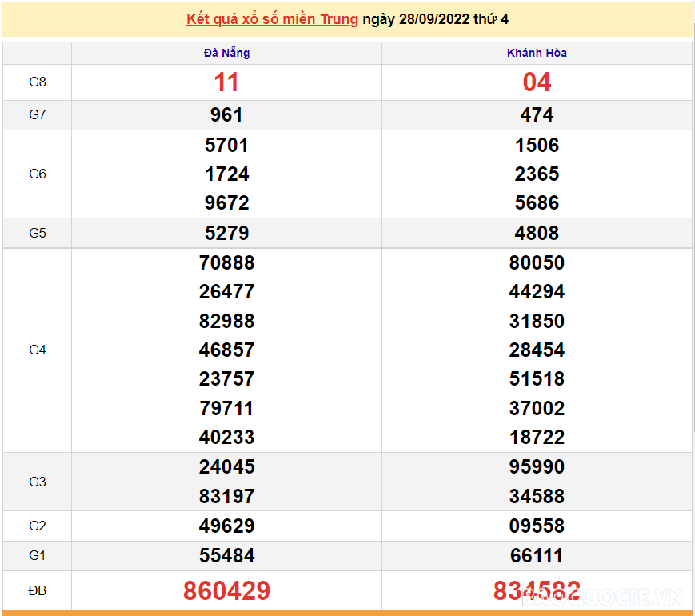Select Đà Nẵng G7 number 961
The height and width of the screenshot is (616, 695).
pyautogui.click(x=226, y=115)
